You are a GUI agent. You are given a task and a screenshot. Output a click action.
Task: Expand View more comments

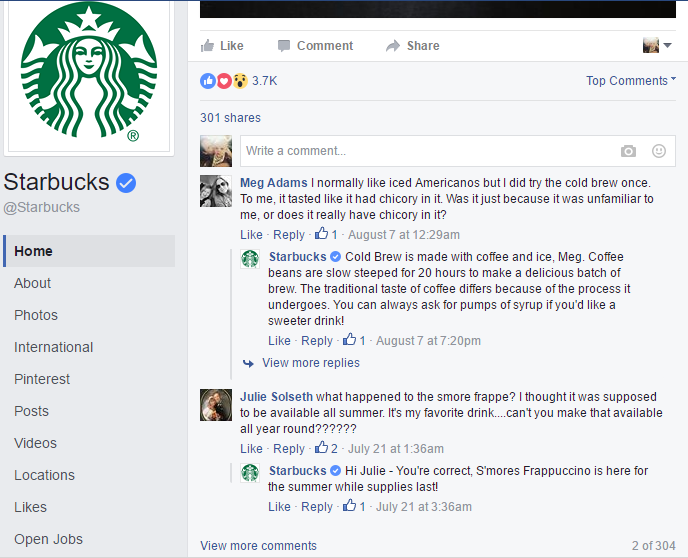pyautogui.click(x=258, y=546)
